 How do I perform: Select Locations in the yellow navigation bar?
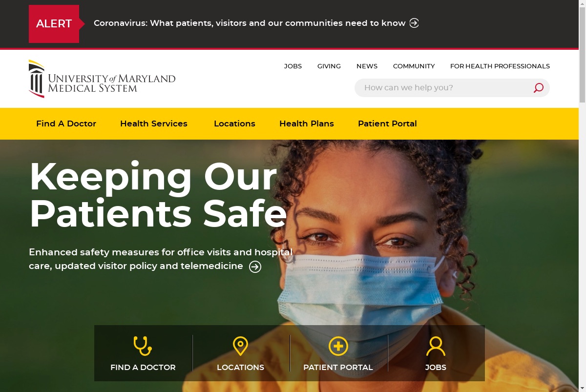coord(234,124)
